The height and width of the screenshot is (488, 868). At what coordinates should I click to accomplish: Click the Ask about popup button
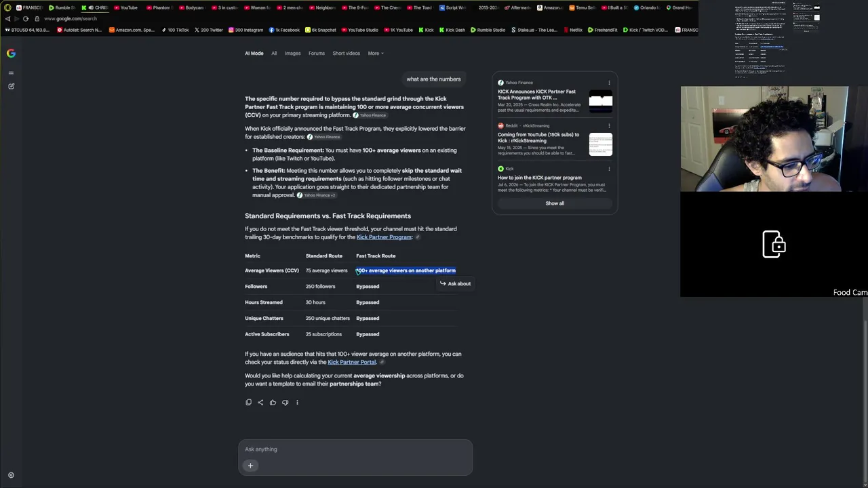point(455,284)
